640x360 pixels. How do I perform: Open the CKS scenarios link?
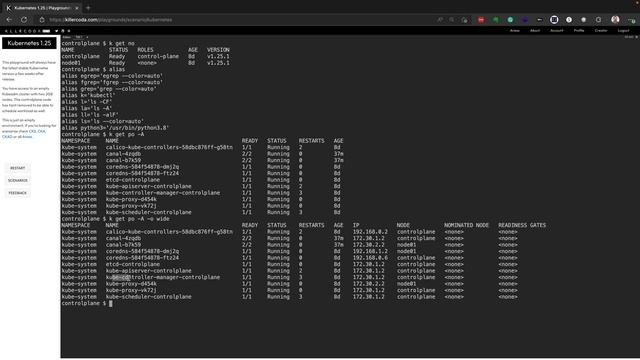(x=32, y=131)
